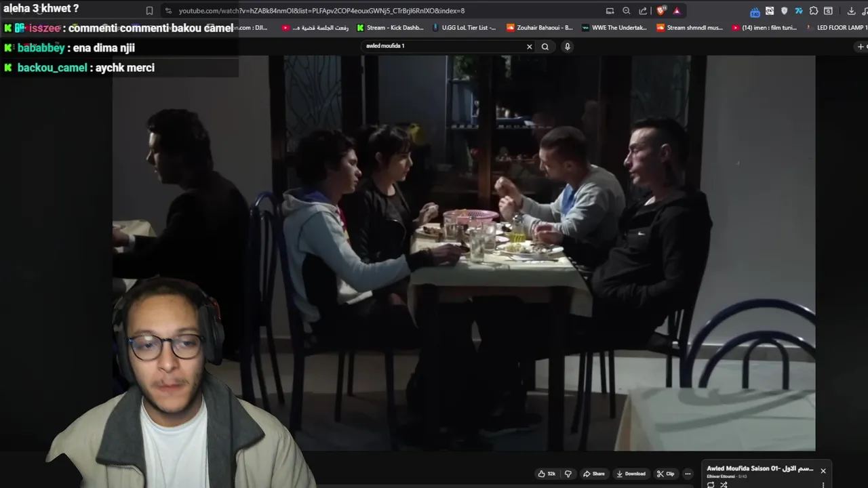Click the cast screen icon in the address bar
This screenshot has width=868, height=488.
tap(610, 11)
